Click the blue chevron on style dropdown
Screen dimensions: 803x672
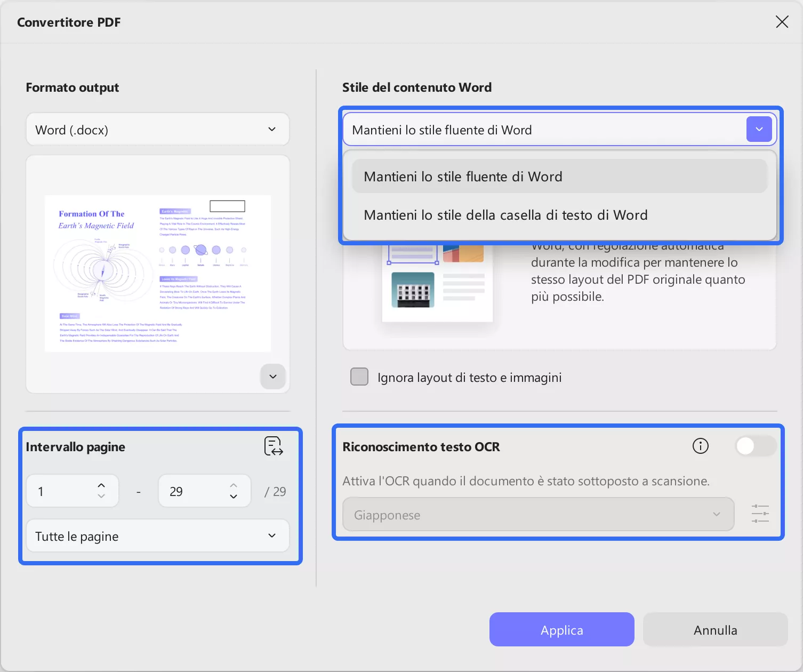click(759, 129)
